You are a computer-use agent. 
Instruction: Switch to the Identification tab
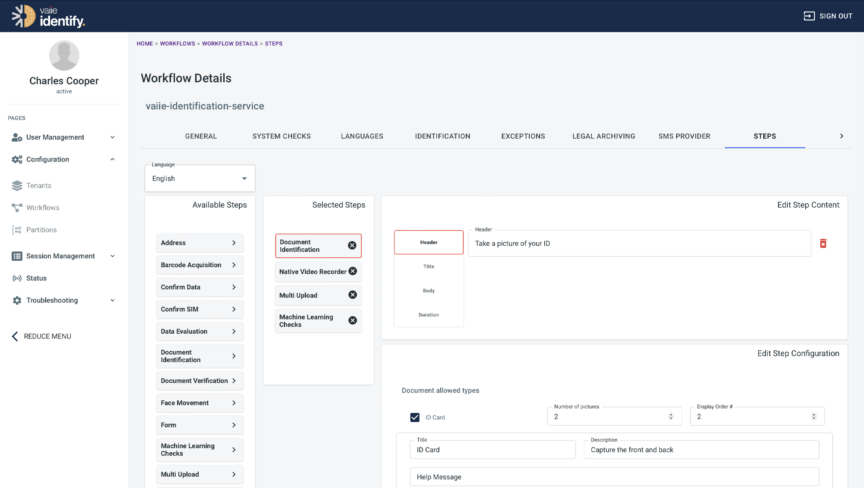(442, 136)
